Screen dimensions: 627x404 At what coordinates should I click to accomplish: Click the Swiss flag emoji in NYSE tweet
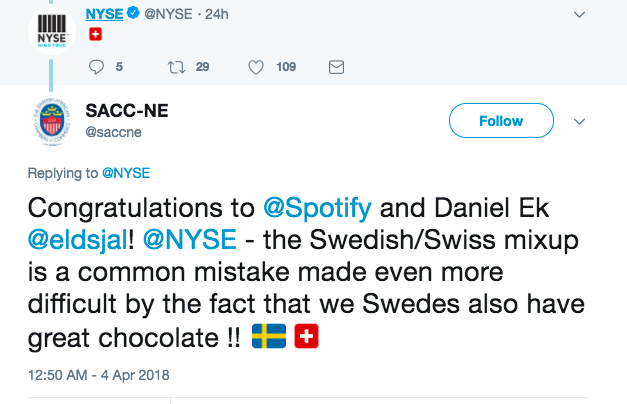point(96,34)
